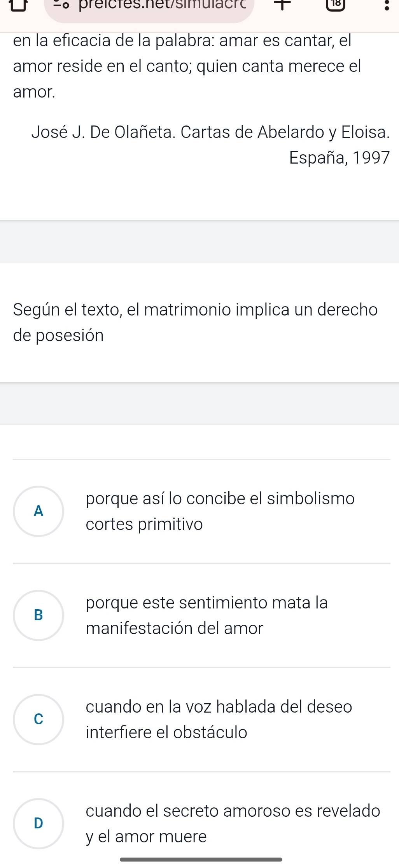Tap the Android gesture bar at bottom

click(201, 859)
